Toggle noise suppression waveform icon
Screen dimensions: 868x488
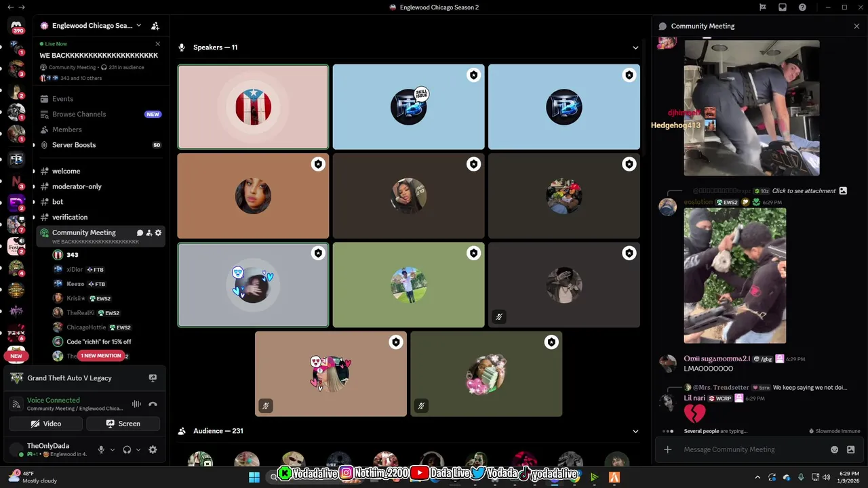pos(136,404)
